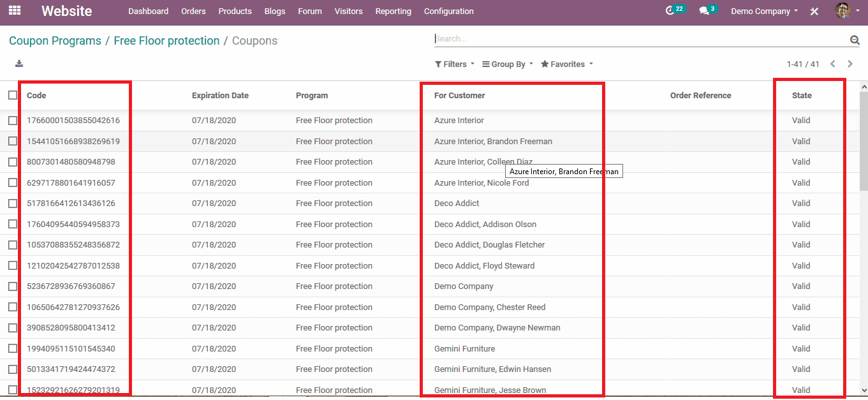The height and width of the screenshot is (400, 868).
Task: Go back to Coupon Programs breadcrumb
Action: [x=55, y=41]
